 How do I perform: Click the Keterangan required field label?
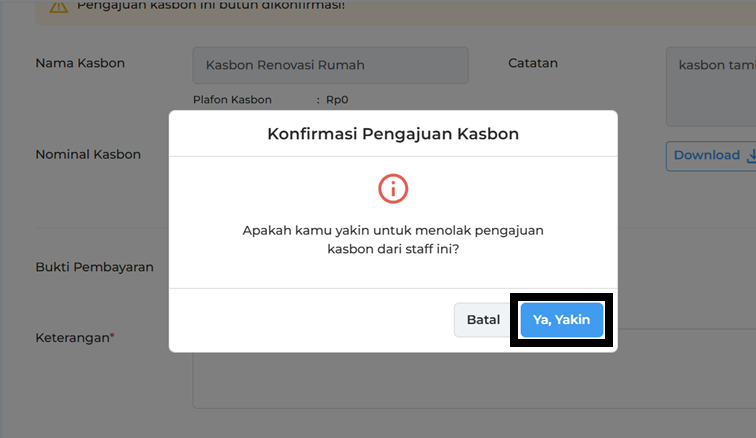pyautogui.click(x=72, y=337)
